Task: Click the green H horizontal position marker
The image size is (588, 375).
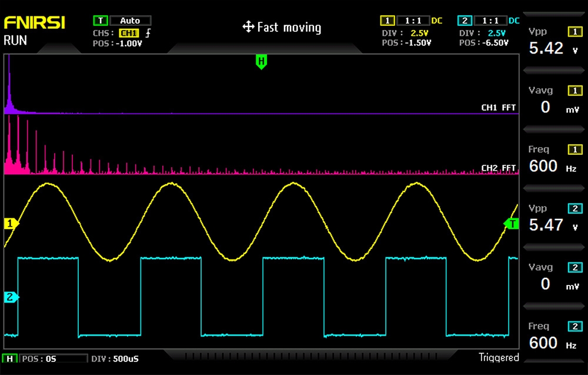Action: (x=261, y=61)
